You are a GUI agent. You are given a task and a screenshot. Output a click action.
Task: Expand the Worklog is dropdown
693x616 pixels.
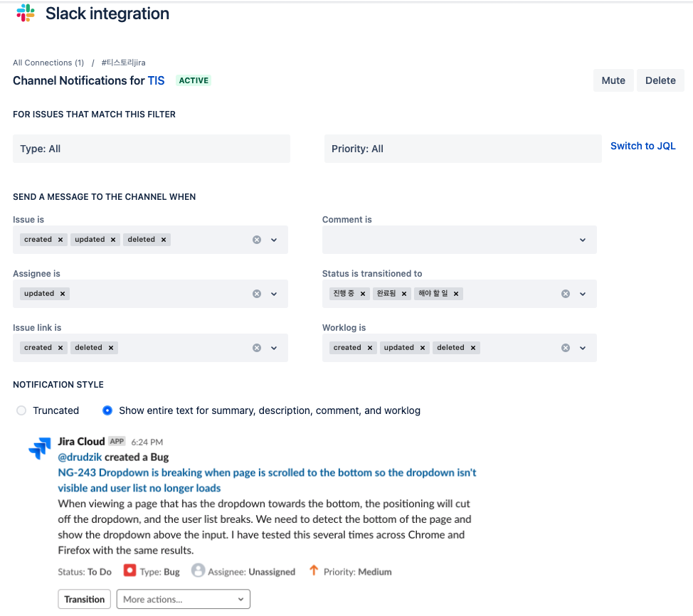coord(583,348)
